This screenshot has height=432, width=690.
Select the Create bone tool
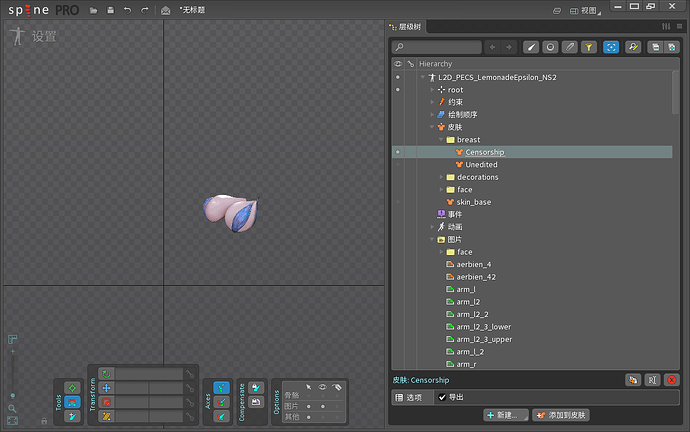72,416
